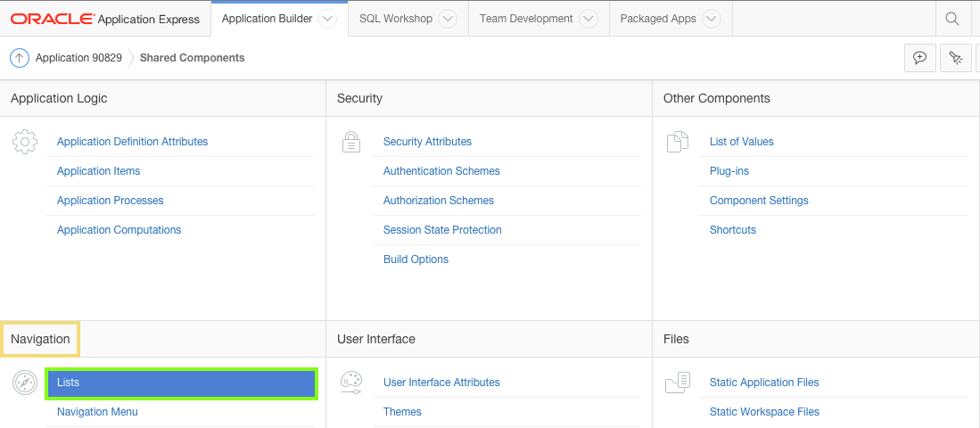
Task: Click the User Interface palette icon
Action: (x=351, y=383)
